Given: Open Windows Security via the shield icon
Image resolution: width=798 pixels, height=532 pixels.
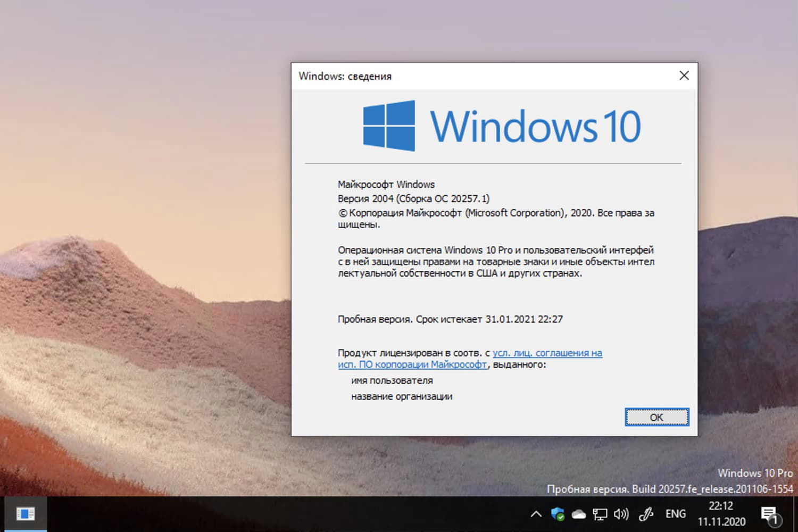Looking at the screenshot, I should click(558, 514).
